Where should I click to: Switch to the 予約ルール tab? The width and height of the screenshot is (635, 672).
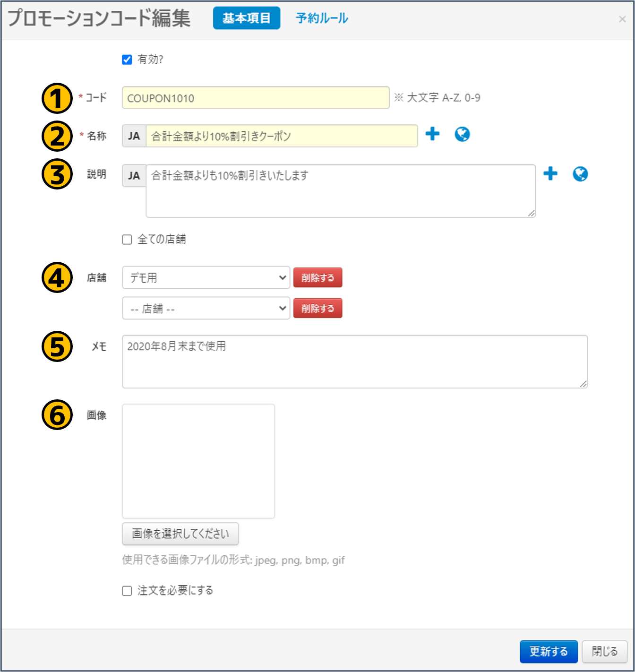[322, 18]
